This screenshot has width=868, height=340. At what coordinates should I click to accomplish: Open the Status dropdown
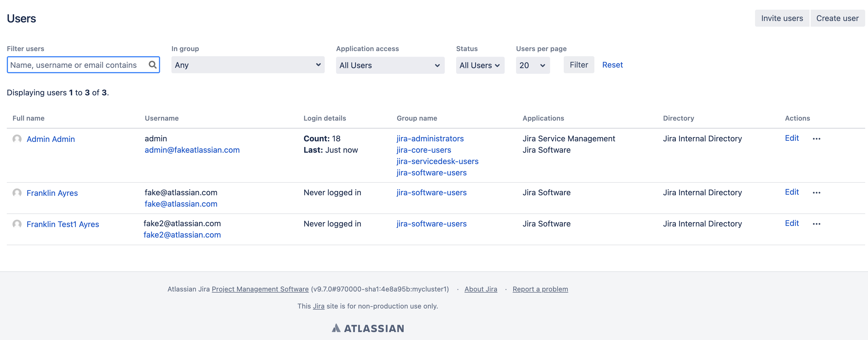coord(480,65)
